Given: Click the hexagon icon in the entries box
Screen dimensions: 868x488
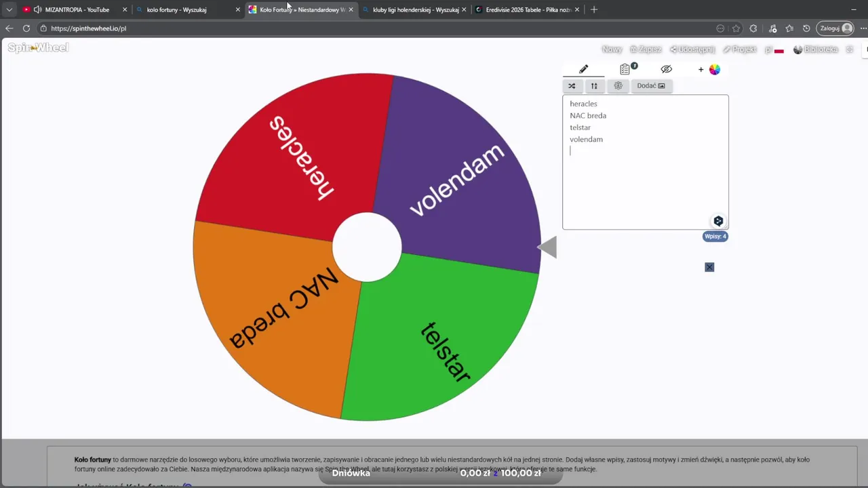Looking at the screenshot, I should click(x=718, y=221).
